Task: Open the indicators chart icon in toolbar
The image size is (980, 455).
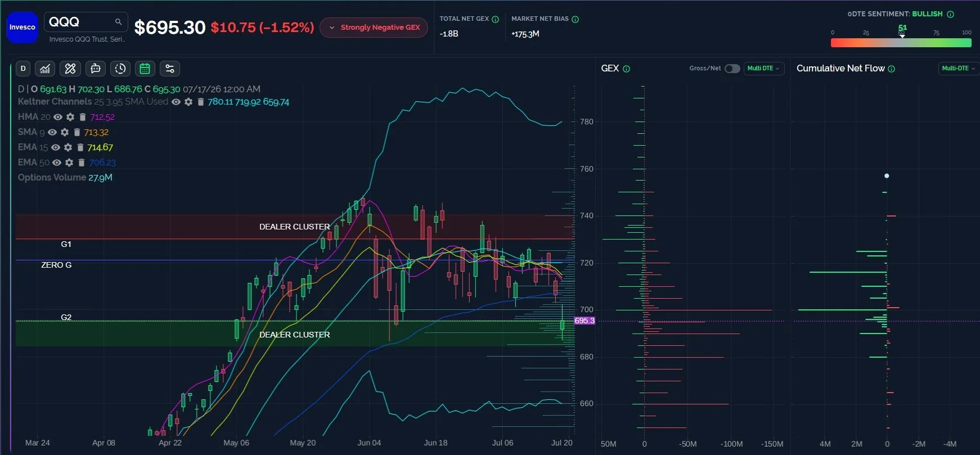Action: pos(45,69)
